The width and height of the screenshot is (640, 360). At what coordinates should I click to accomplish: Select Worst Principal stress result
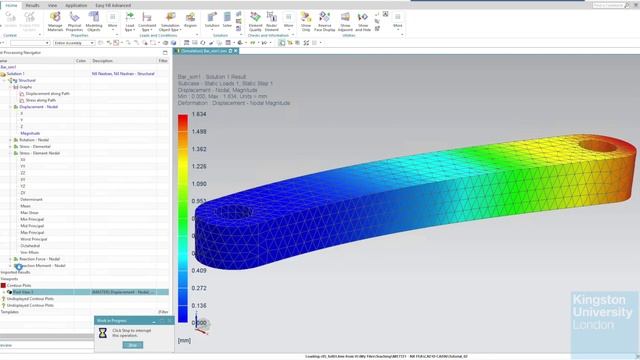pos(33,239)
